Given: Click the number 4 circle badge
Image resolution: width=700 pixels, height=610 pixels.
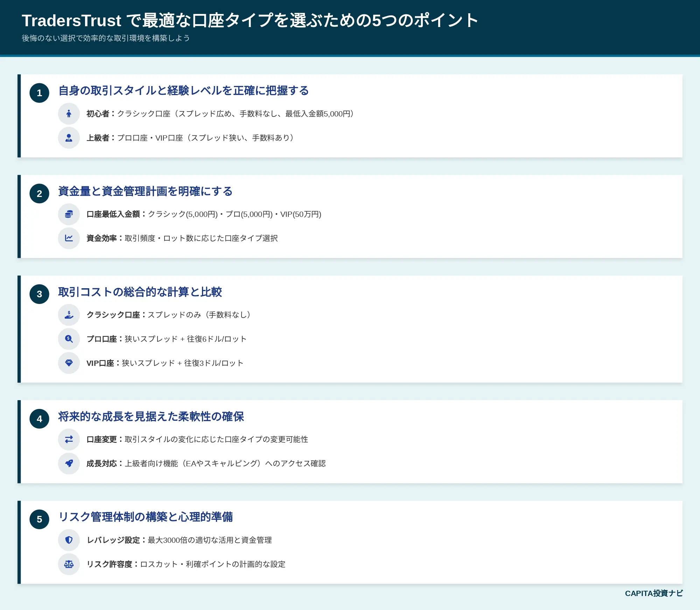Looking at the screenshot, I should point(40,419).
